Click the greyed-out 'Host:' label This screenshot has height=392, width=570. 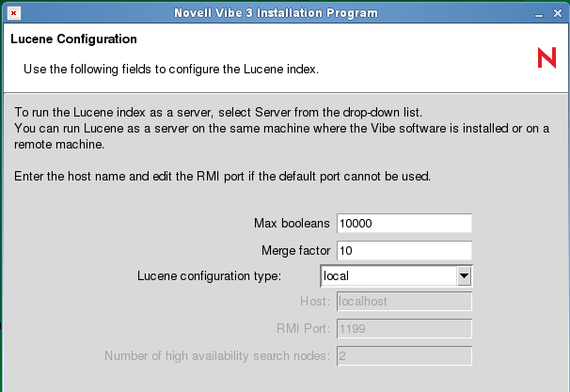pos(315,302)
